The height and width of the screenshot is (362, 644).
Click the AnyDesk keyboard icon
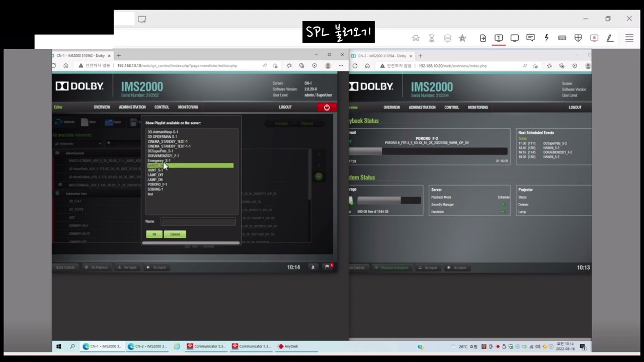pos(562,38)
